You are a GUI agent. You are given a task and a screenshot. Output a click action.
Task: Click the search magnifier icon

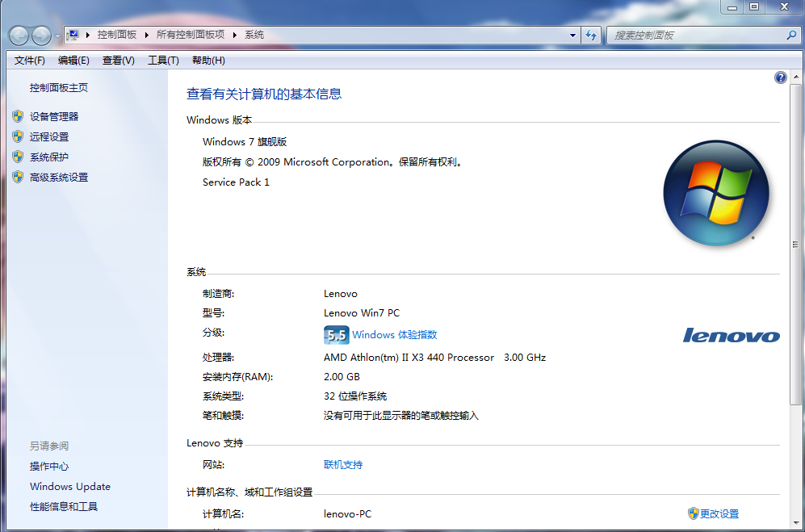pyautogui.click(x=791, y=35)
